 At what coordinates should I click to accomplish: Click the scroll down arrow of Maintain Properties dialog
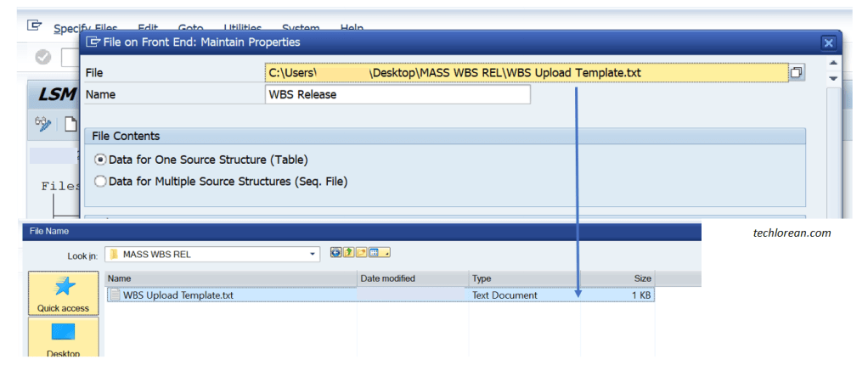[832, 79]
